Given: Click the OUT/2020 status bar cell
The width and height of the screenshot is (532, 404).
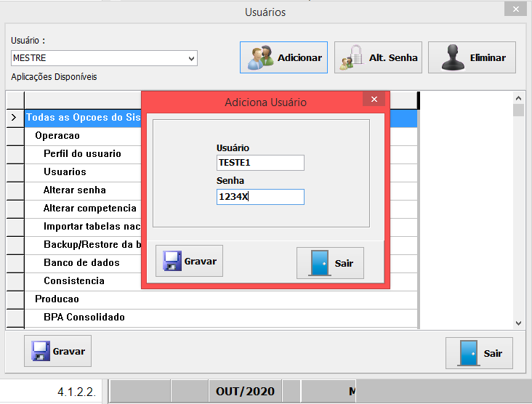Looking at the screenshot, I should pyautogui.click(x=245, y=392).
